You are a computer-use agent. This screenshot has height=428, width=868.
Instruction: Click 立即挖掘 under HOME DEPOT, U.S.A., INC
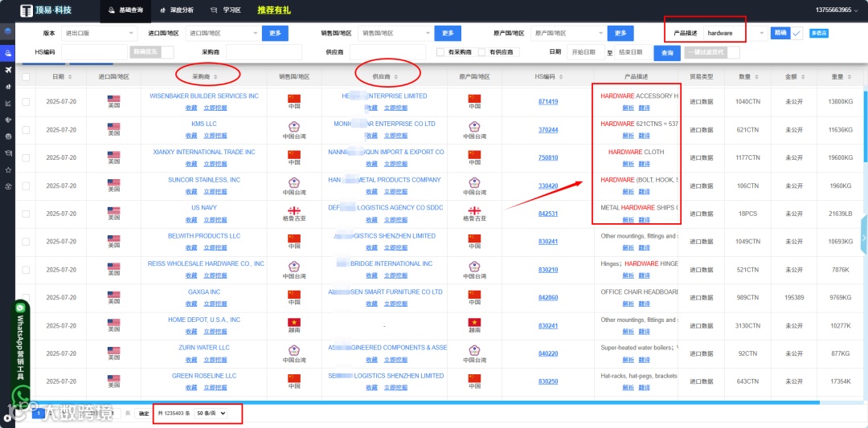215,331
